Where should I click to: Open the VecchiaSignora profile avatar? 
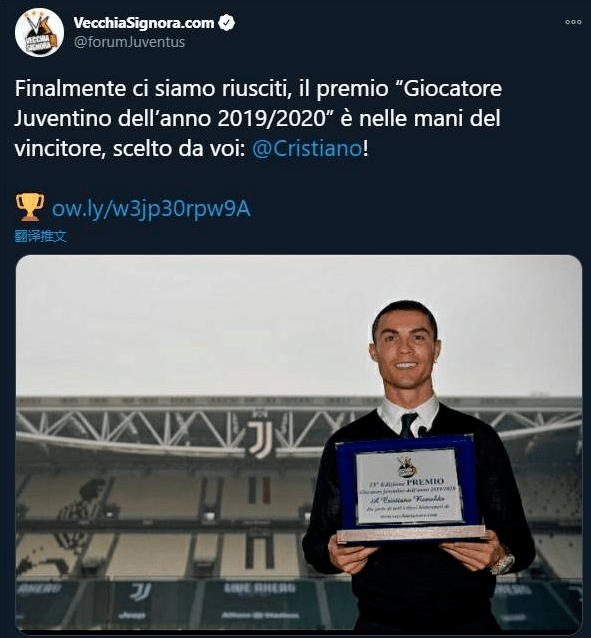click(x=39, y=33)
